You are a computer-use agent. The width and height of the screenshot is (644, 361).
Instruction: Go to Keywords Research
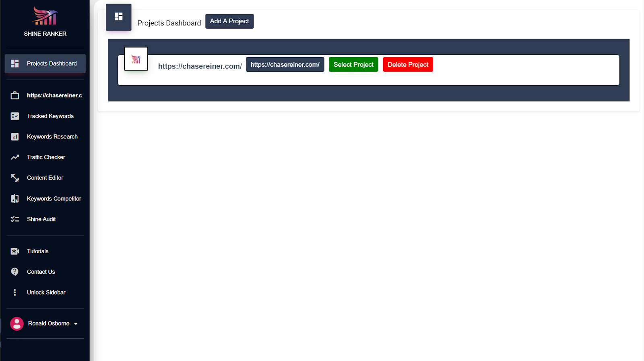(45, 137)
